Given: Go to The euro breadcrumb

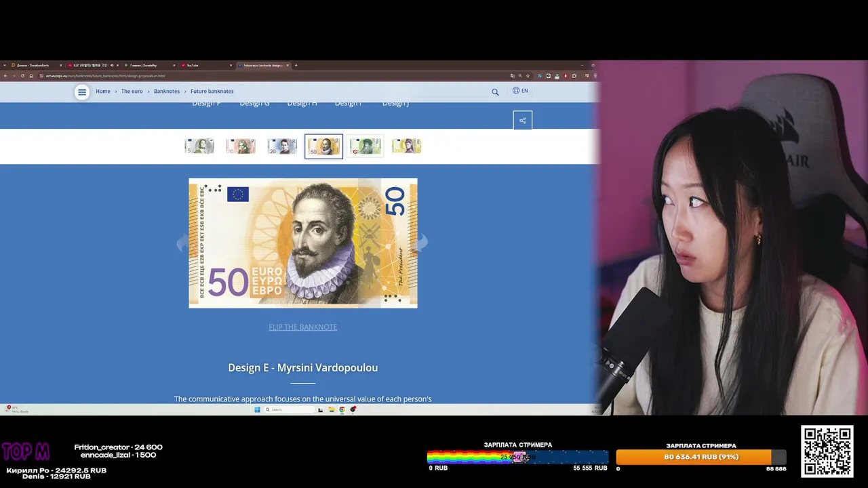Looking at the screenshot, I should pos(132,91).
